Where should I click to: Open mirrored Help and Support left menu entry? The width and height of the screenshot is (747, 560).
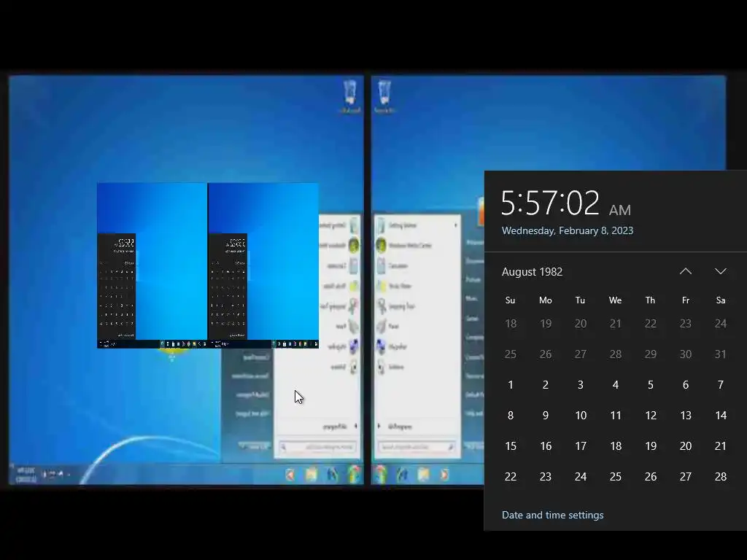[x=252, y=414]
